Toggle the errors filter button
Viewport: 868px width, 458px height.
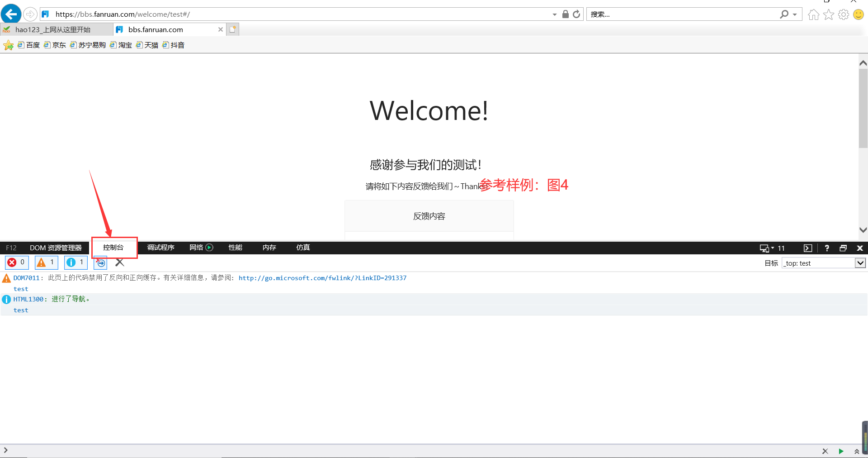click(x=17, y=262)
